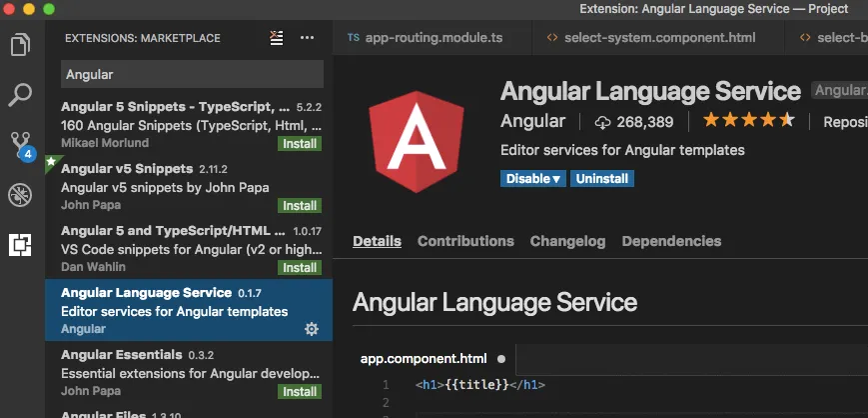Switch to the Details tab

point(377,241)
